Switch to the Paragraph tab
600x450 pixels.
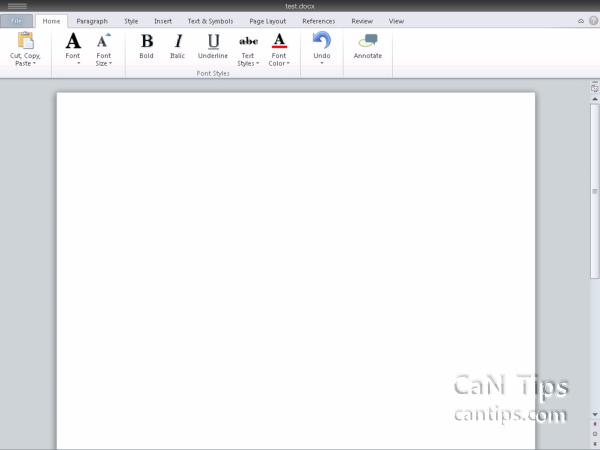tap(92, 21)
